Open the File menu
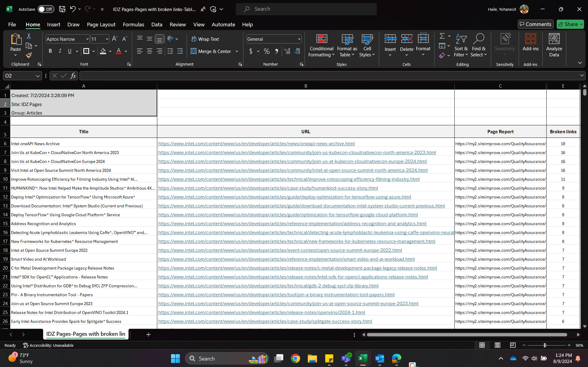This screenshot has height=367, width=588. pos(12,25)
